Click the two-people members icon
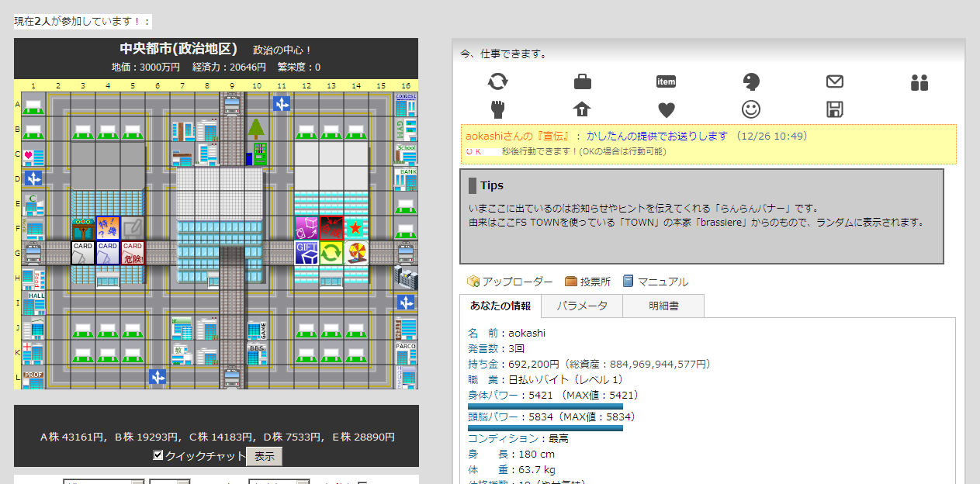 point(919,83)
